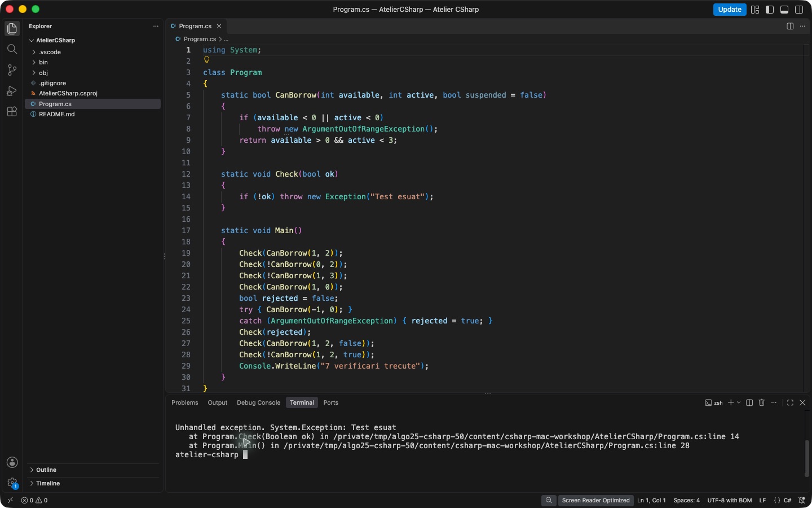Image resolution: width=812 pixels, height=508 pixels.
Task: Click the remote window status bar icon
Action: coord(10,500)
